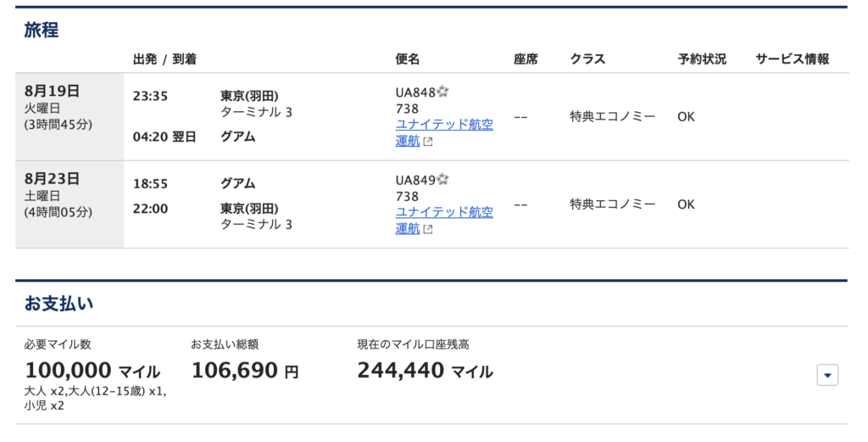Click the 100,000 マイル required miles value
This screenshot has width=868, height=442.
click(92, 371)
